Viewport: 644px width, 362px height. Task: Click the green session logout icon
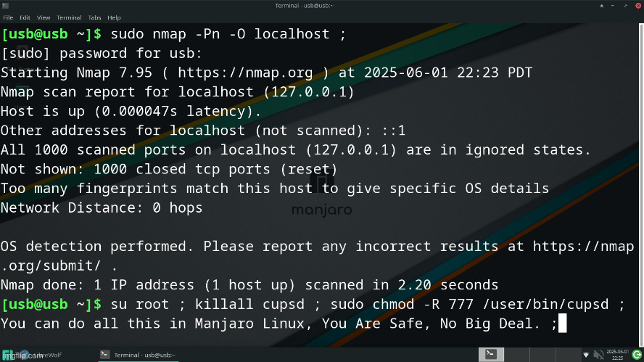637,355
